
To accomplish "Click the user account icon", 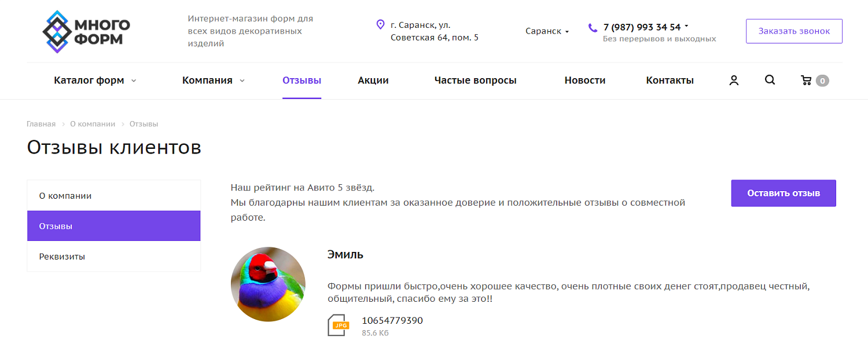I will (x=733, y=80).
